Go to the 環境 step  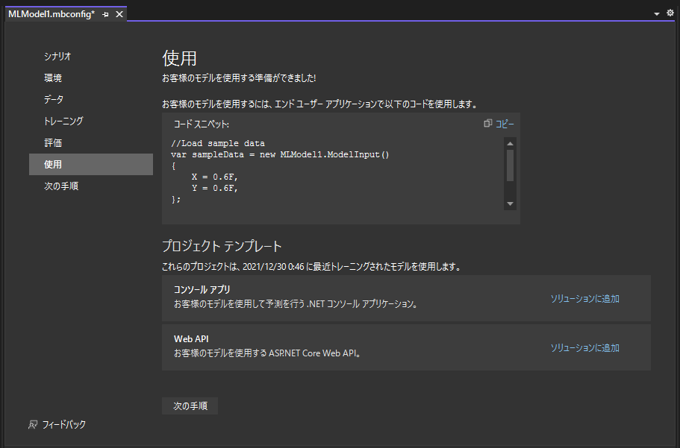pyautogui.click(x=53, y=78)
